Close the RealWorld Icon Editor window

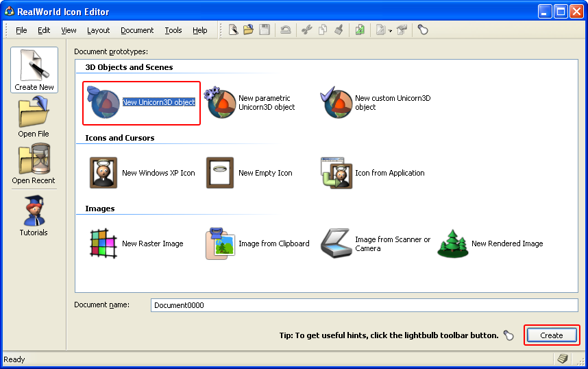[577, 12]
